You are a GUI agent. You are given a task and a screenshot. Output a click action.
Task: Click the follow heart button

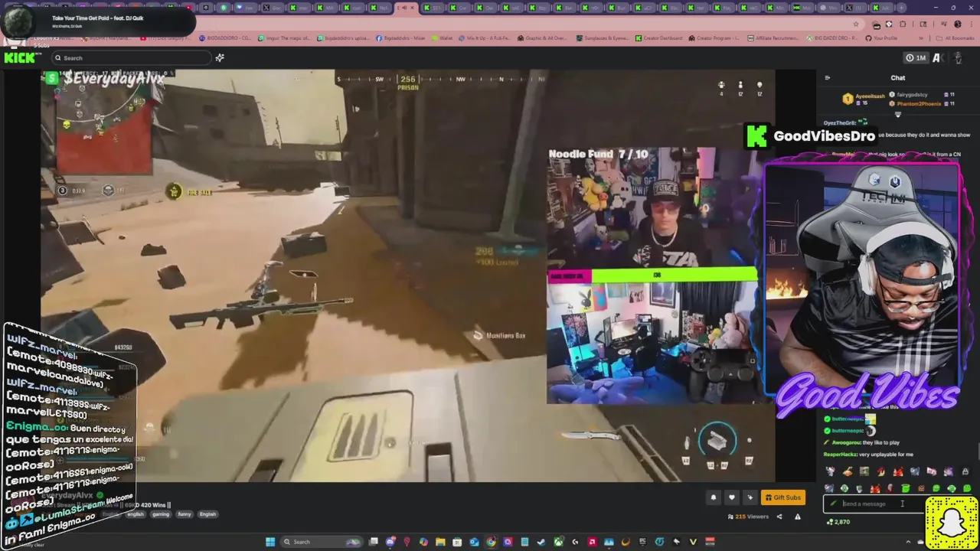732,497
